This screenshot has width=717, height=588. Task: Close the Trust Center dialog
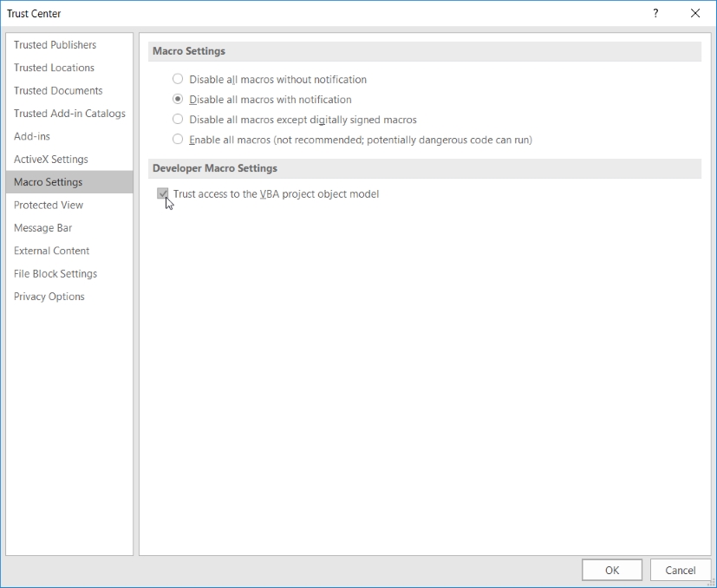coord(695,13)
